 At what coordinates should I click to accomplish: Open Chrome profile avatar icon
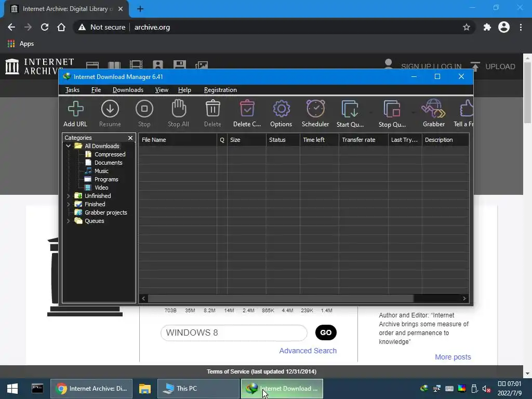point(504,27)
